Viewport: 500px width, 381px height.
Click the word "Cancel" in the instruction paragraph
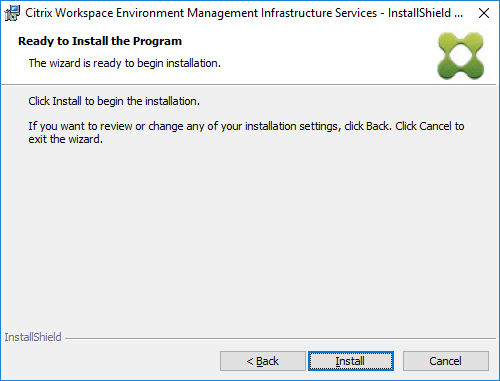pyautogui.click(x=435, y=126)
